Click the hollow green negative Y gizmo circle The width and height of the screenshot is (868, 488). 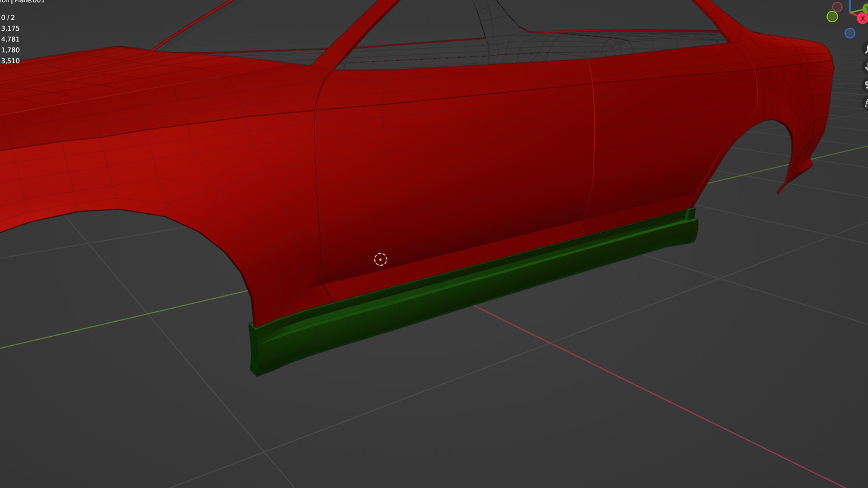coord(832,17)
